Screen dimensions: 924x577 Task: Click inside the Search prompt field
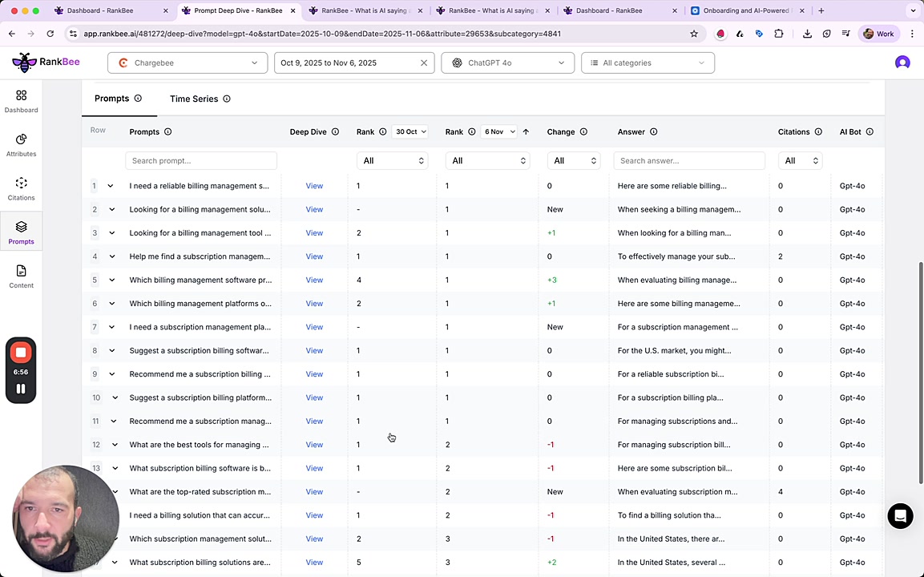(x=200, y=160)
